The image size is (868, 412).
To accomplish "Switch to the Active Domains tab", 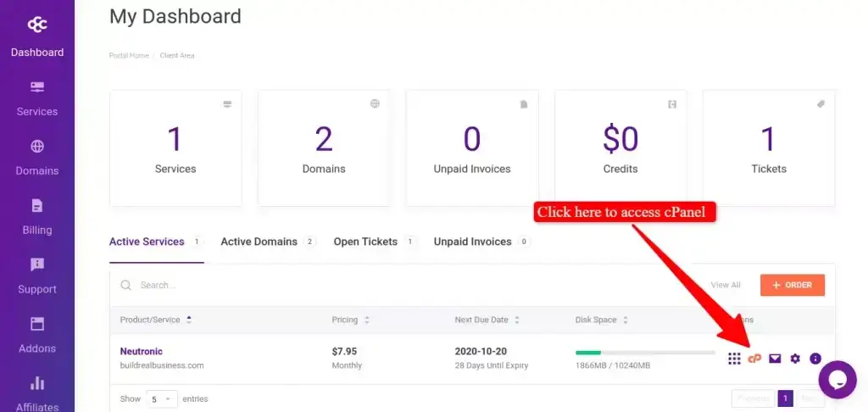I will pyautogui.click(x=269, y=242).
